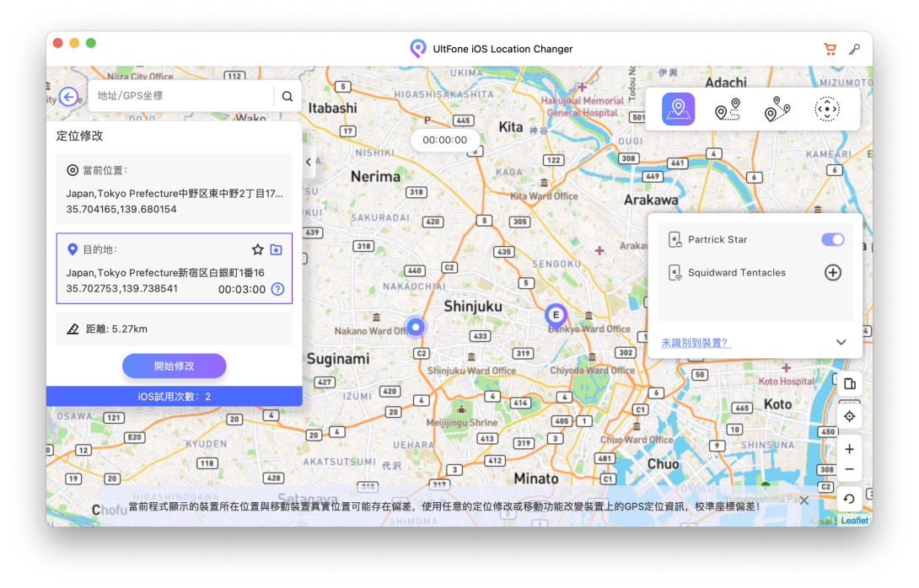Zoom in the map with plus
The image size is (919, 588).
(x=849, y=449)
